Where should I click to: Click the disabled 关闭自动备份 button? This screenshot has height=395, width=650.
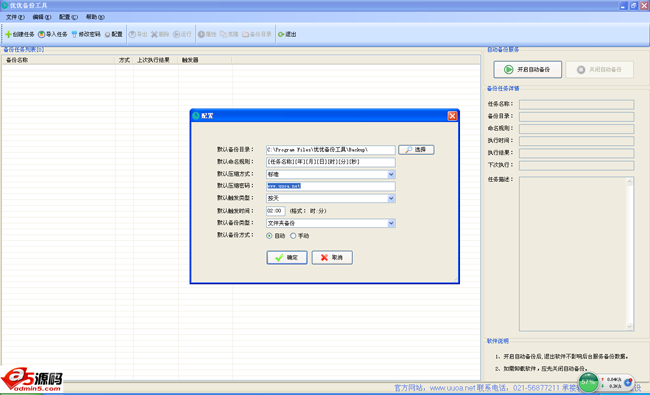pos(599,70)
